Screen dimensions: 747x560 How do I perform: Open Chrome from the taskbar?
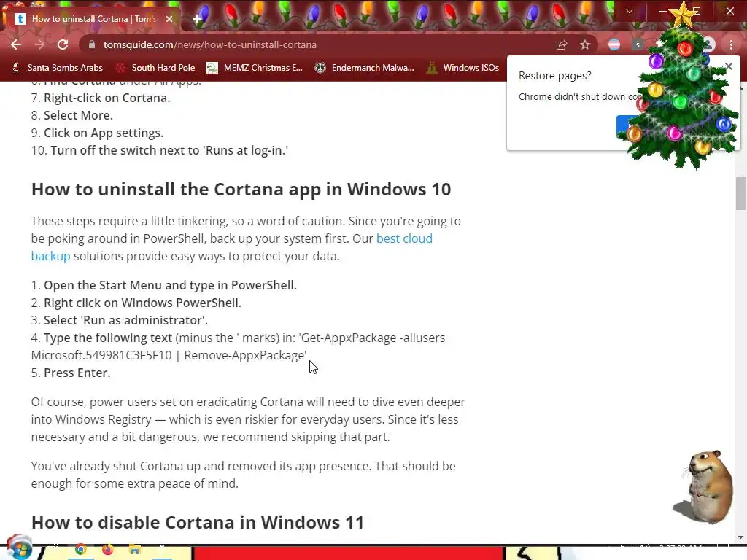(80, 550)
